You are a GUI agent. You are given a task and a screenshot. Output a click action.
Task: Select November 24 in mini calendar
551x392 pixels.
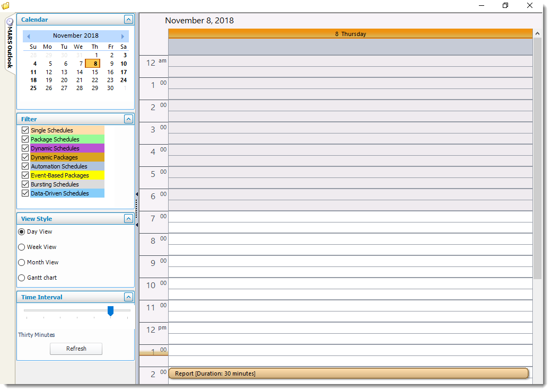[x=124, y=80]
